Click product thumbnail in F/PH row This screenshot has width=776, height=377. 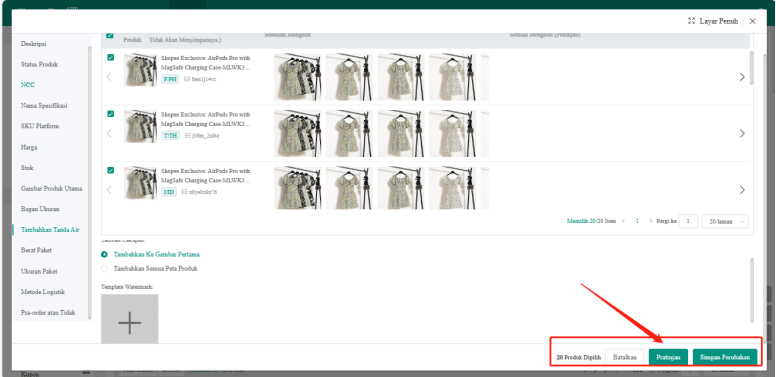click(140, 70)
